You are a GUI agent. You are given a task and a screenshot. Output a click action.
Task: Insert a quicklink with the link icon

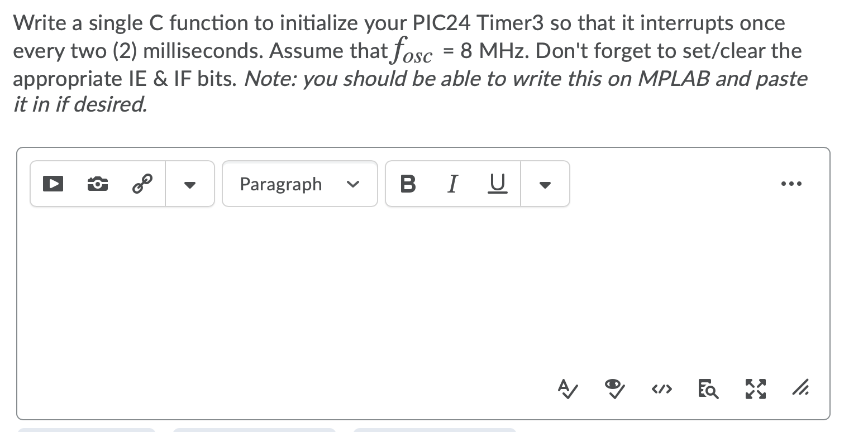(x=143, y=183)
